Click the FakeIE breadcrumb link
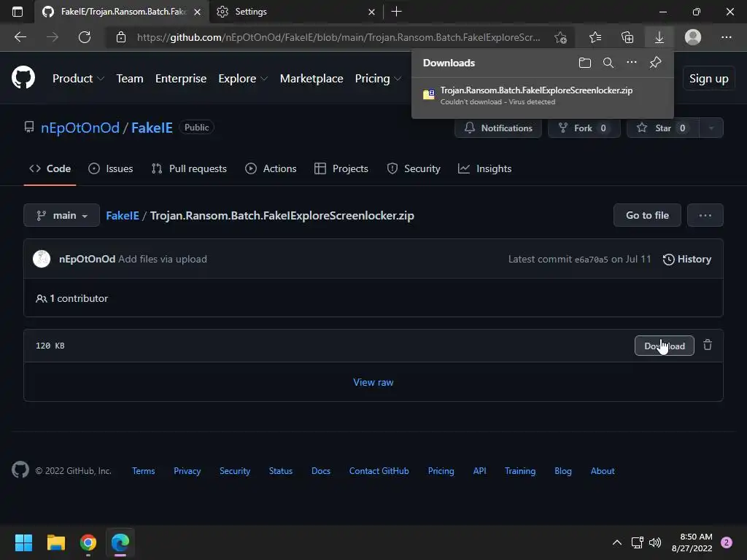The width and height of the screenshot is (747, 560). click(123, 215)
